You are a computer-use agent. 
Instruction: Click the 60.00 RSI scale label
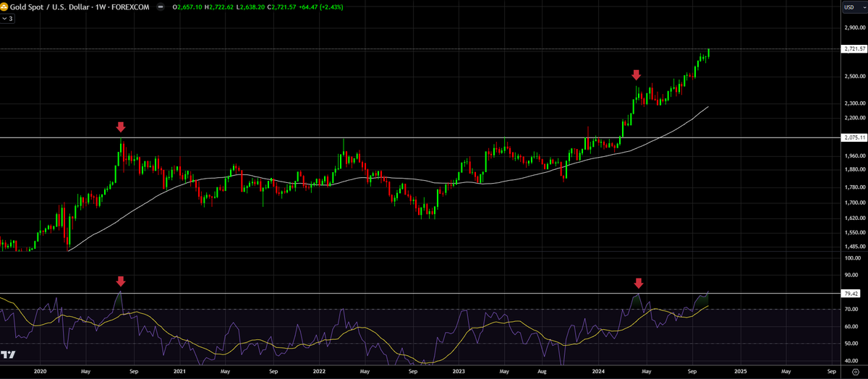coord(851,327)
